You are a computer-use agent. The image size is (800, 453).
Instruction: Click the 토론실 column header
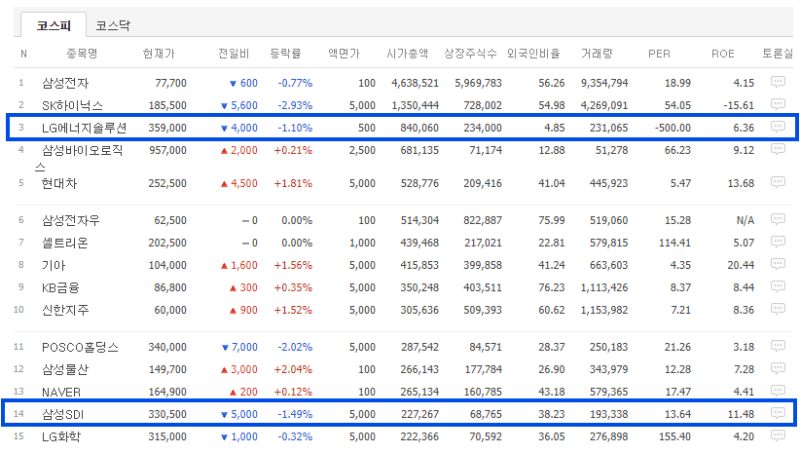[778, 54]
